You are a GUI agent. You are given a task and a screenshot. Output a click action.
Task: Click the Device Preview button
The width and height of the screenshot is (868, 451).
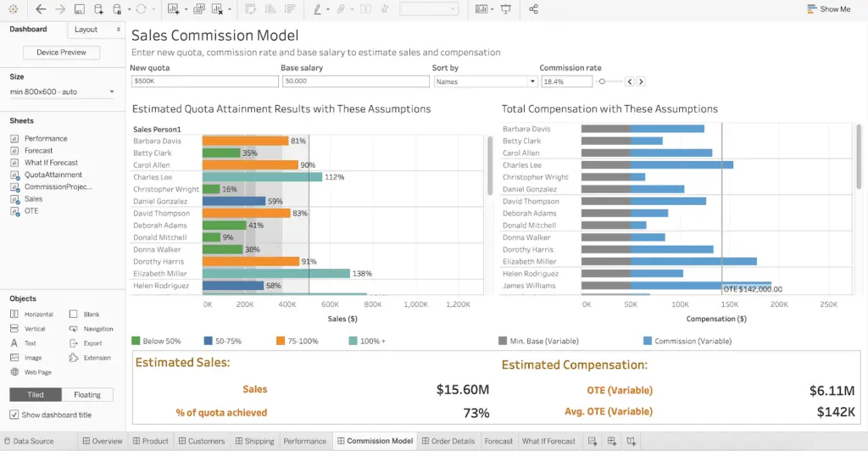(61, 53)
